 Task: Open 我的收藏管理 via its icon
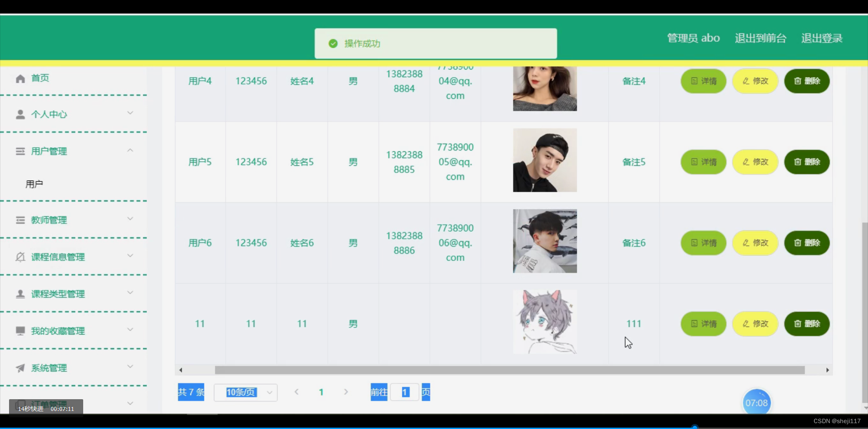(20, 331)
